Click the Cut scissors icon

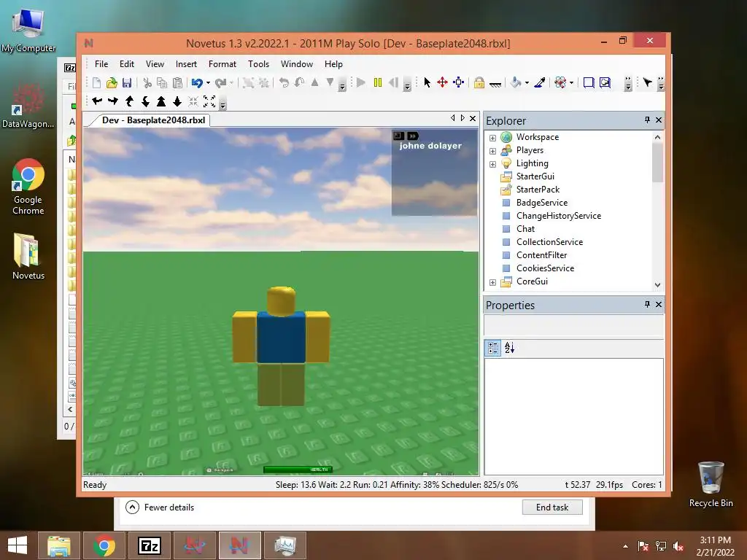[x=147, y=83]
